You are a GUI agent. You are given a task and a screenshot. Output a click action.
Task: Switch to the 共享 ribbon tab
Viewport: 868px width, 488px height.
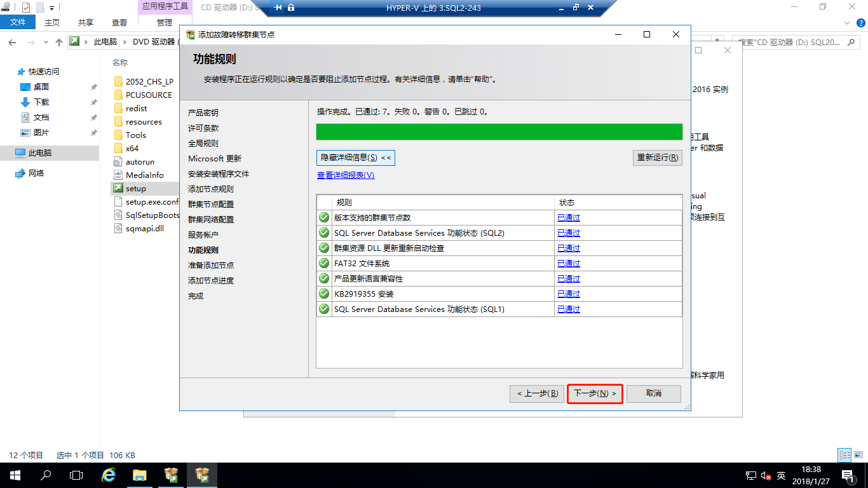pos(86,22)
